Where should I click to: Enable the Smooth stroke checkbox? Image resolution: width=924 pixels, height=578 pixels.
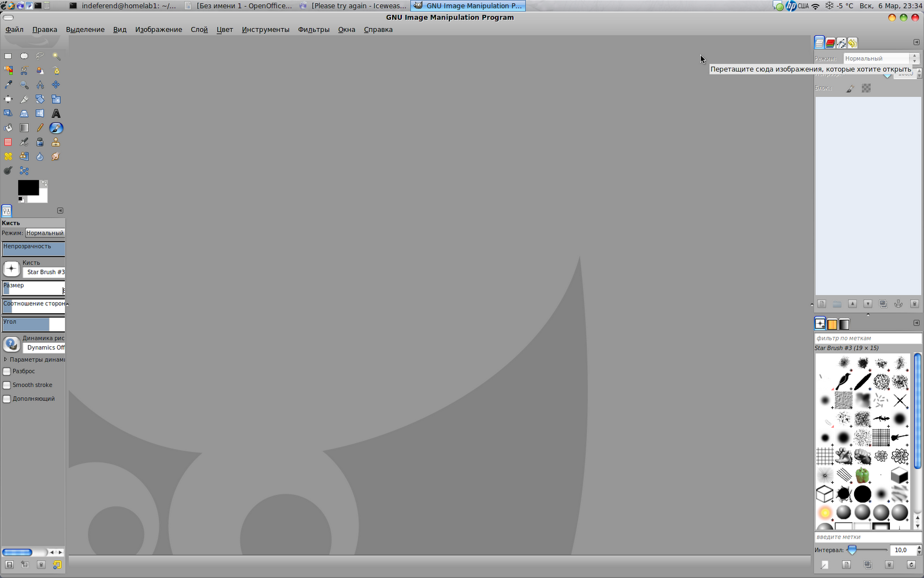[x=7, y=385]
